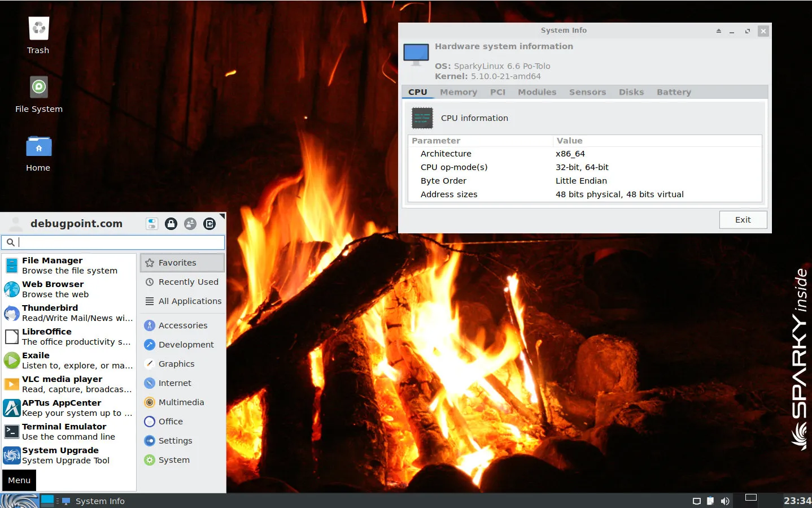
Task: Switch to the Memory tab
Action: (458, 92)
